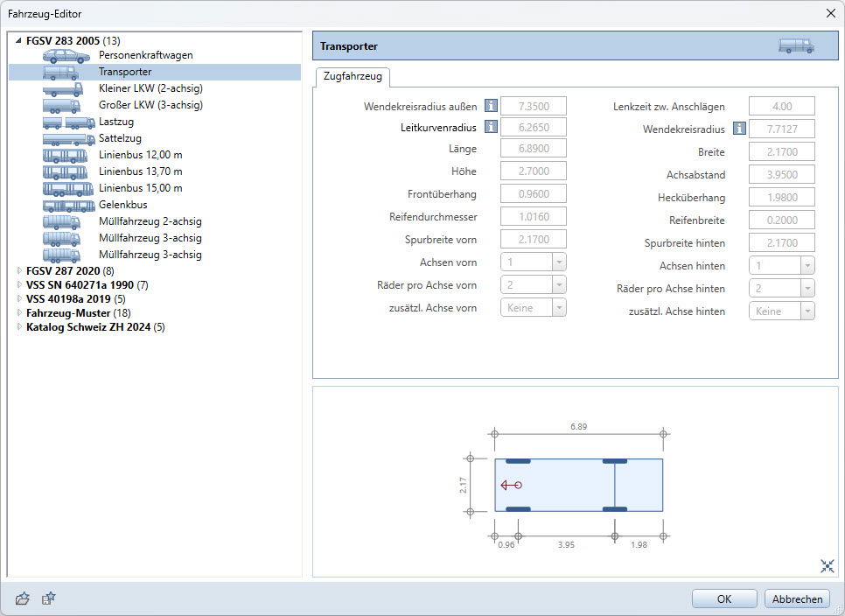Close the Fahrzeug-Editor window
The width and height of the screenshot is (845, 616).
pyautogui.click(x=831, y=13)
